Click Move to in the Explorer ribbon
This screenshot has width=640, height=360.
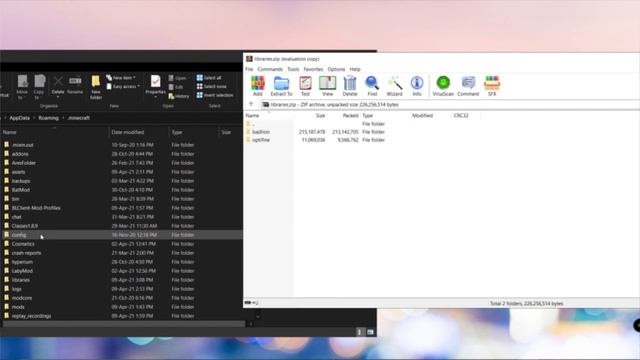[x=22, y=87]
